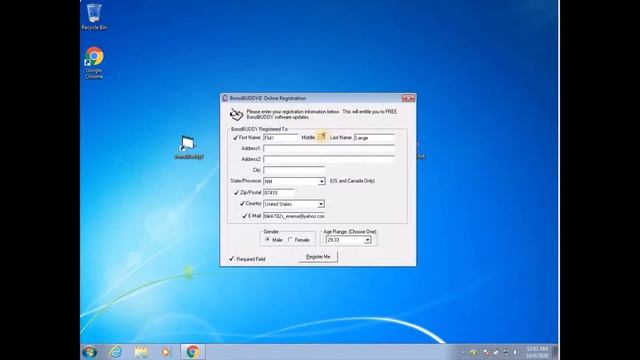Click the registration dialog title bar icon
The width and height of the screenshot is (640, 360).
point(224,98)
